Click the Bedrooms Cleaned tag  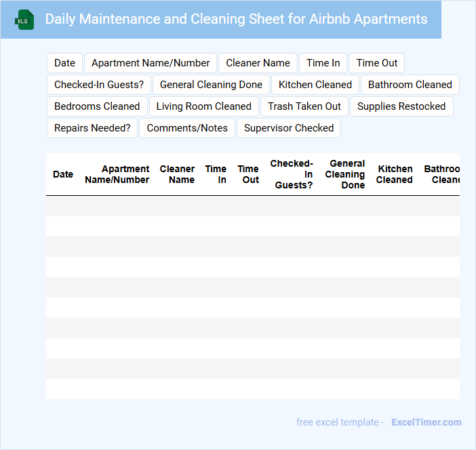97,106
